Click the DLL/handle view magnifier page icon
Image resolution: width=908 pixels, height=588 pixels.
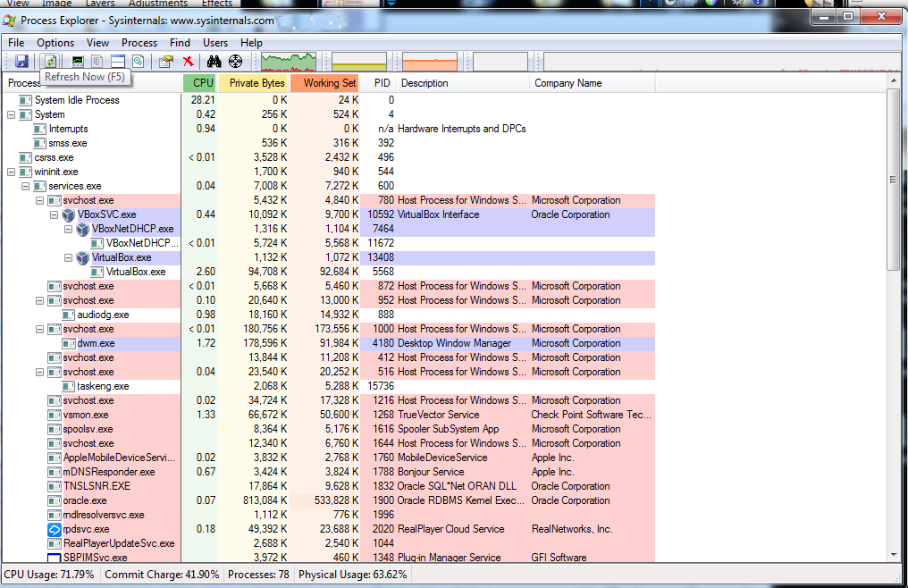pos(138,62)
